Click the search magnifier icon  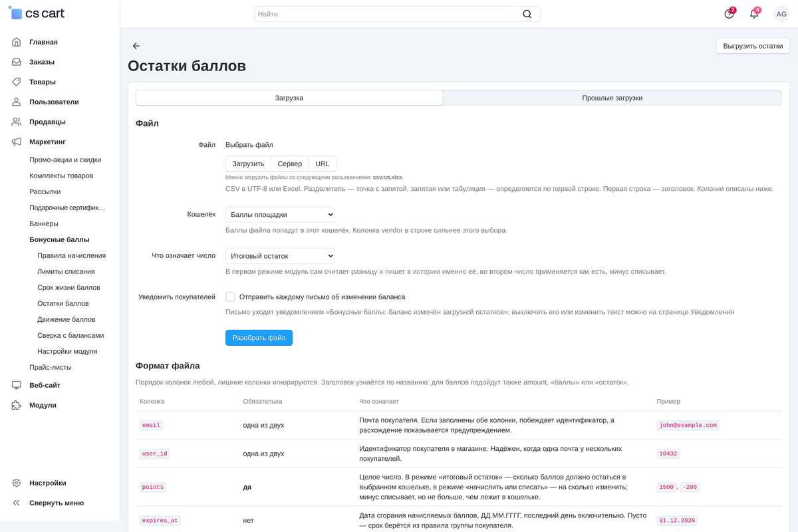tap(527, 14)
